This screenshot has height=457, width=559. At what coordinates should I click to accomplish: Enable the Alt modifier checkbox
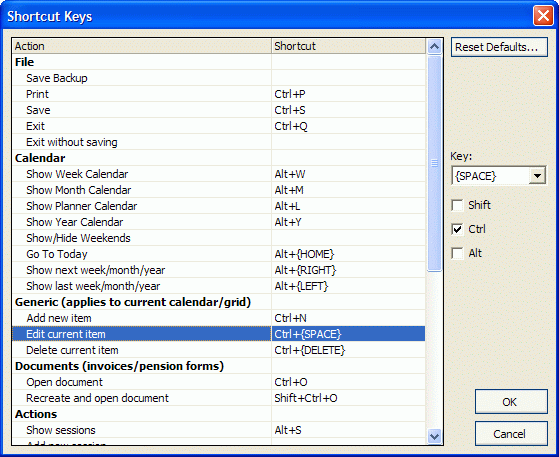pos(457,253)
